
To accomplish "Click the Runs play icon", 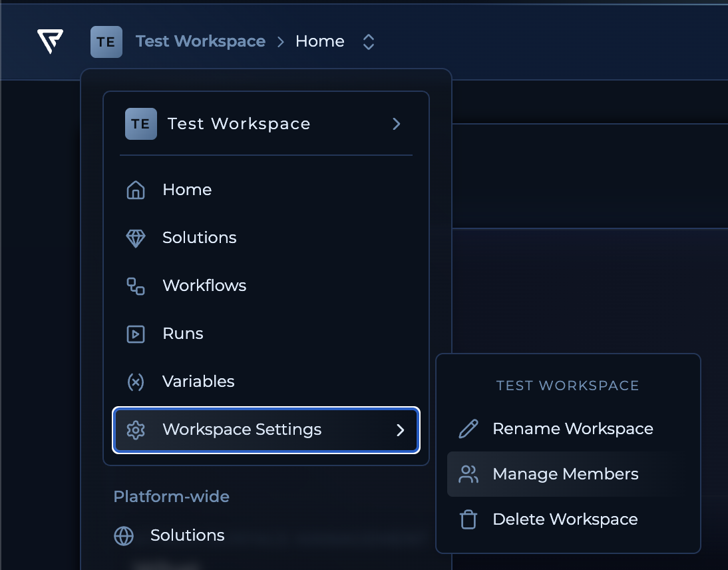I will coord(136,334).
